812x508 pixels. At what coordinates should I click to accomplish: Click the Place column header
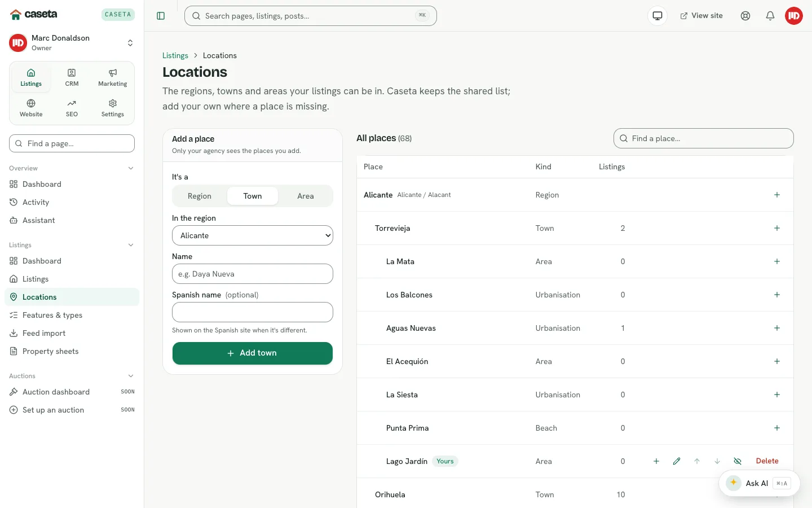point(373,167)
